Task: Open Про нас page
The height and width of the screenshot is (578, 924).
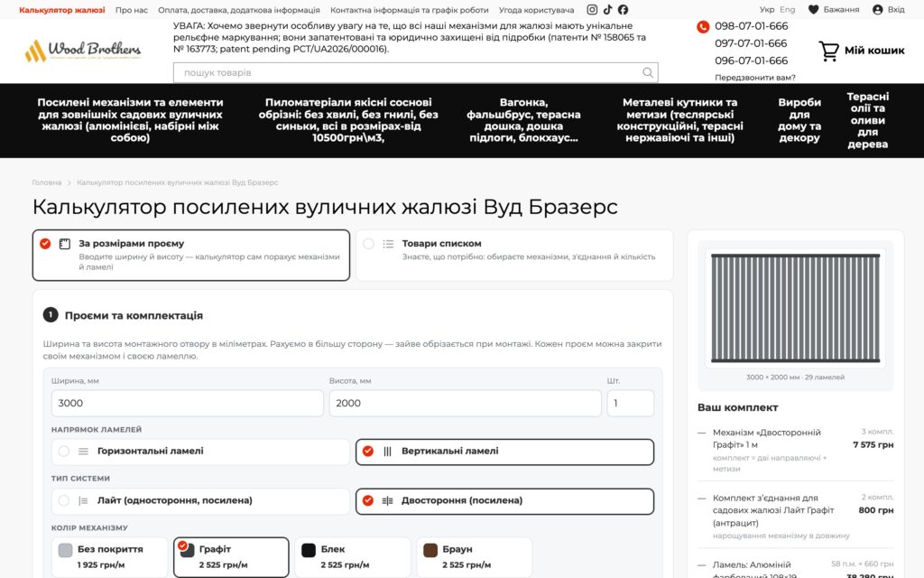Action: click(132, 10)
